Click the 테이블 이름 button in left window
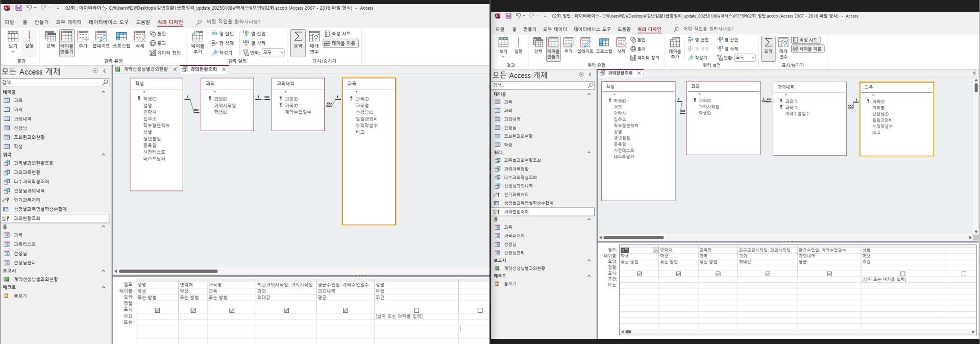This screenshot has width=980, height=344. click(340, 43)
